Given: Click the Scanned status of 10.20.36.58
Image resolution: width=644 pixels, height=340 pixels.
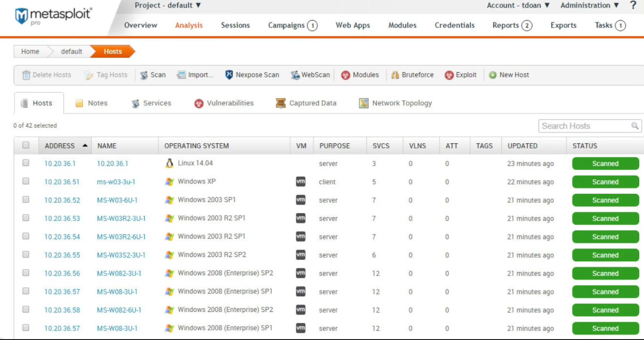Looking at the screenshot, I should click(x=605, y=310).
